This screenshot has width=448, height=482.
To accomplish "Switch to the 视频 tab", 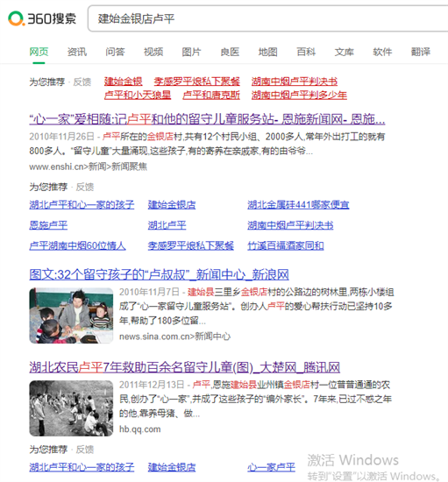I will coord(153,52).
